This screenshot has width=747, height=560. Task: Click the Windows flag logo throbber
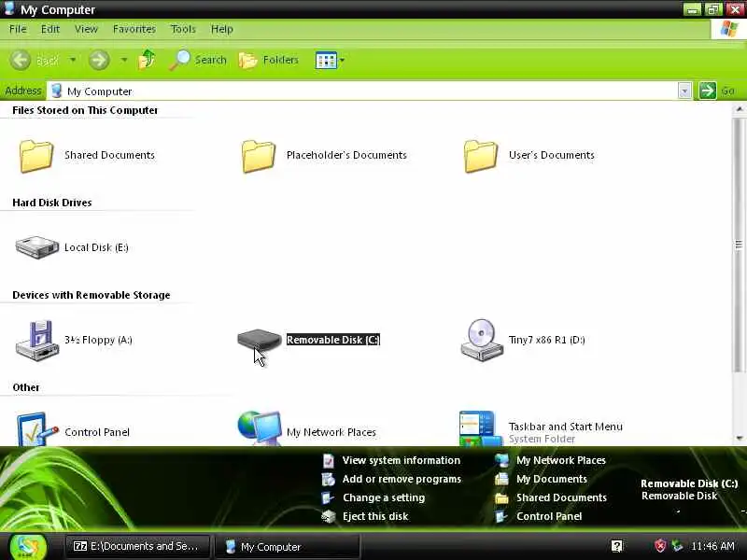(x=728, y=30)
